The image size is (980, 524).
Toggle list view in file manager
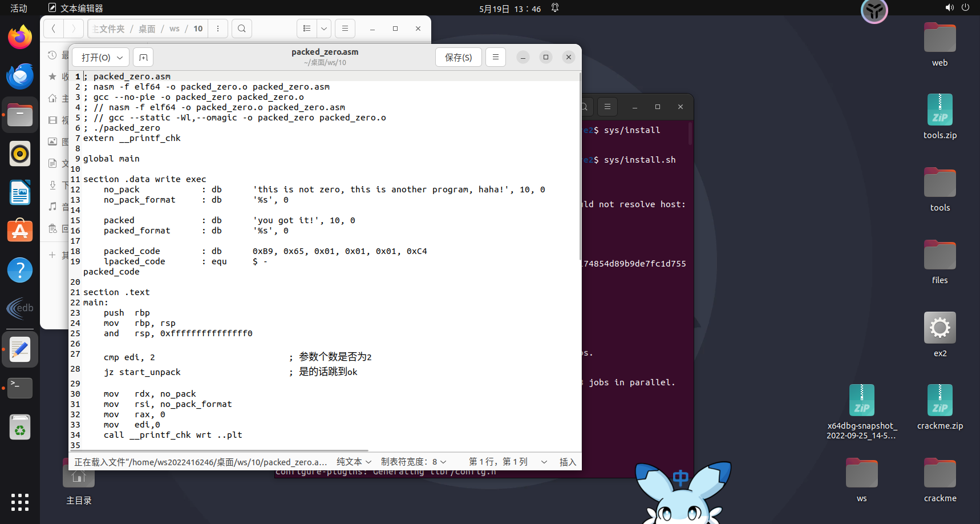pyautogui.click(x=307, y=29)
